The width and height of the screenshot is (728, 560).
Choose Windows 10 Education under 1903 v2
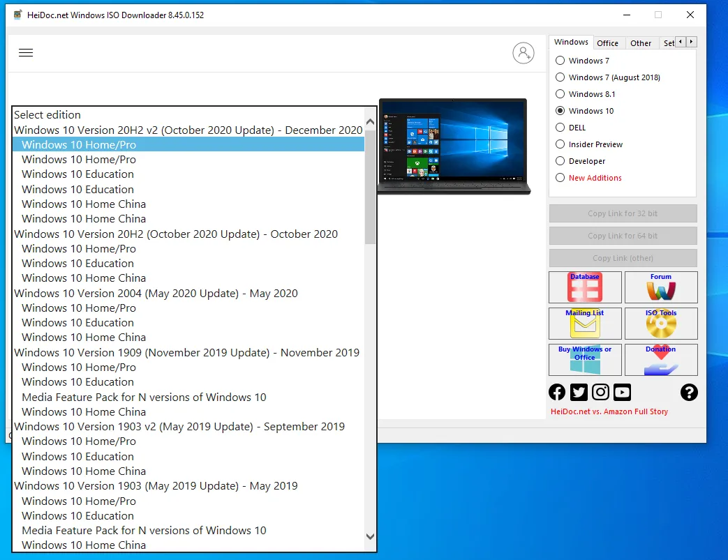[x=188, y=456]
